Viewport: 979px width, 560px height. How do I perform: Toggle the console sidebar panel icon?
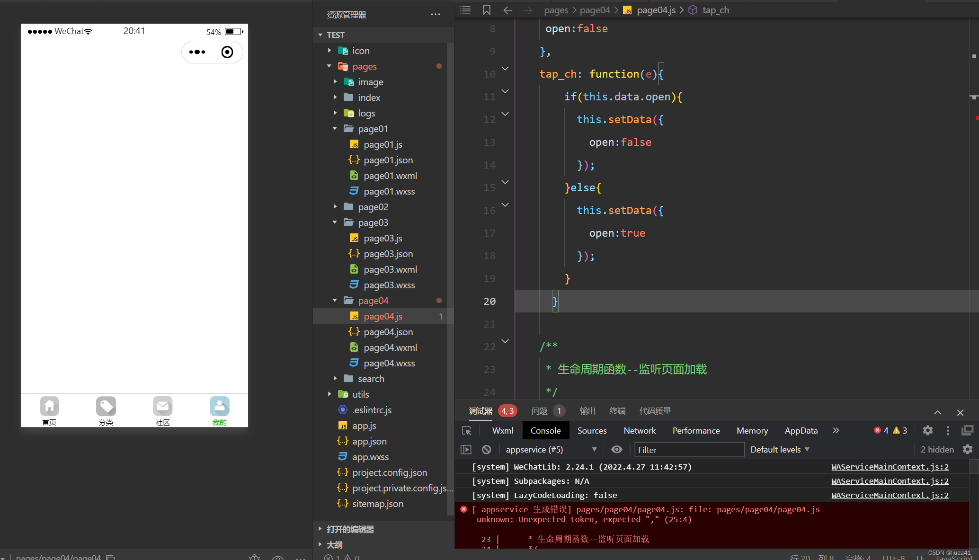point(466,450)
